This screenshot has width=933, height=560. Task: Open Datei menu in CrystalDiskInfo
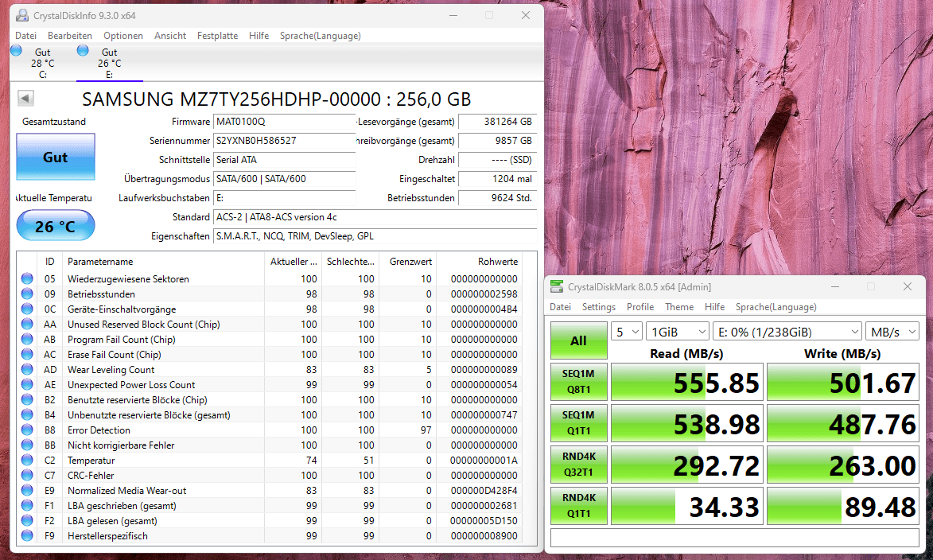(x=25, y=36)
